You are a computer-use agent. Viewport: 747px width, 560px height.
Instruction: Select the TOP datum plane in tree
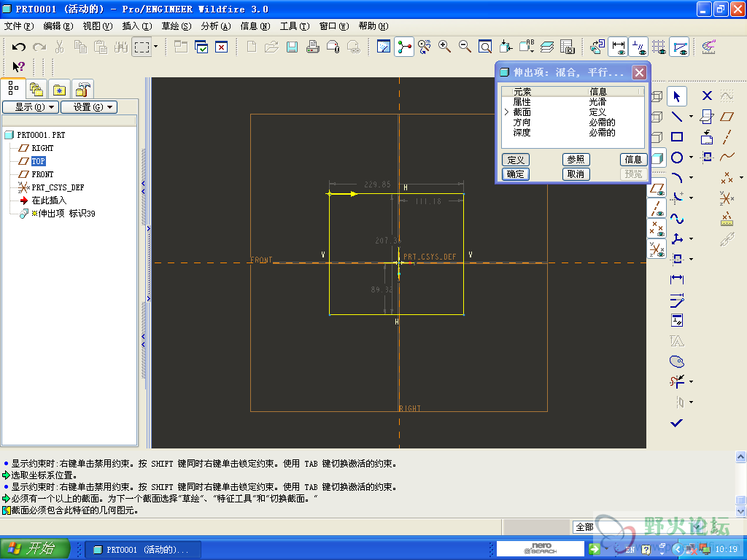[x=39, y=161]
